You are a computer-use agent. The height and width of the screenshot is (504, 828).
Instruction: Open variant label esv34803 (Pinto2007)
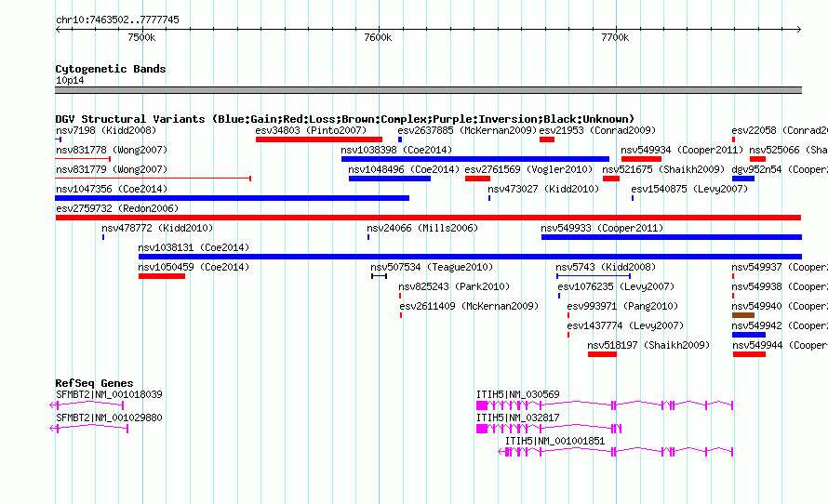[x=311, y=130]
